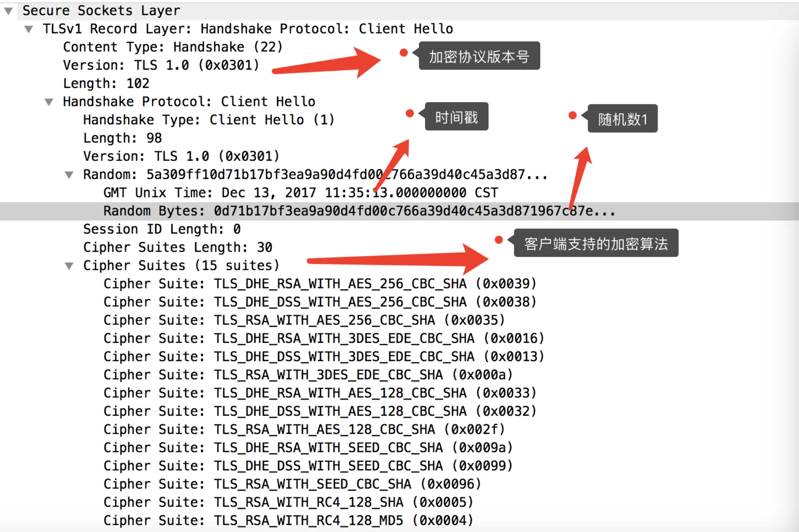Screen dimensions: 799x532
Task: Collapse the TLSv1 Record Layer node
Action: tap(28, 29)
